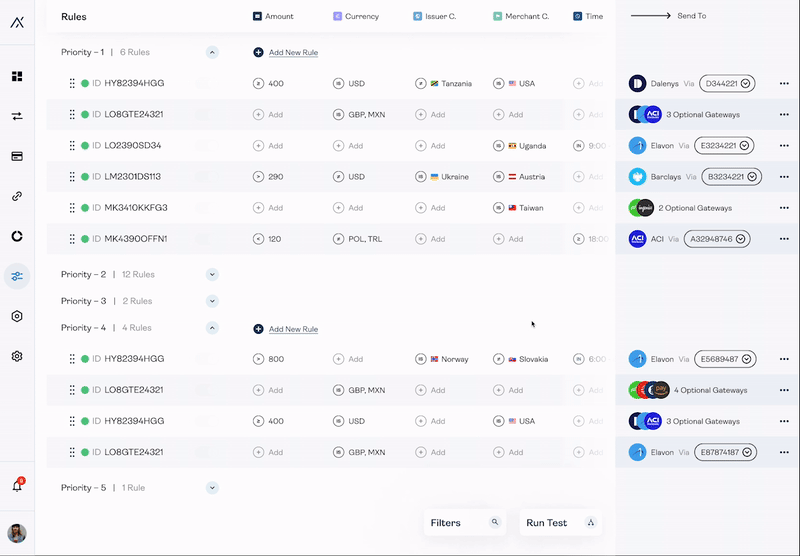Click the Tanzania issuer country value
Screen dimensions: 800x556
click(452, 84)
